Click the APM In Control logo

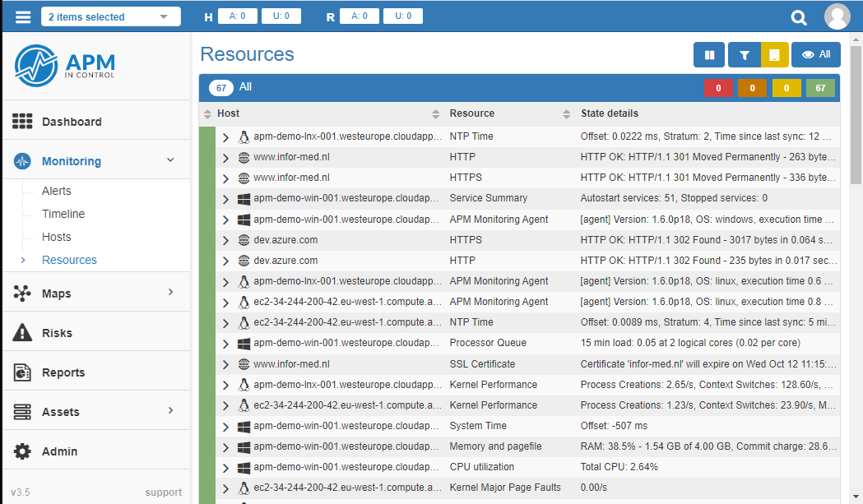coord(66,66)
